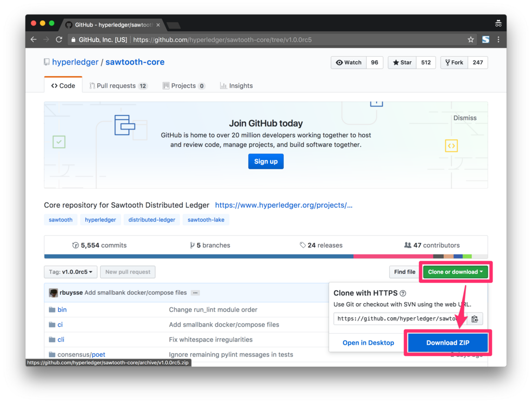Click the incognito icon in title bar

[x=498, y=23]
